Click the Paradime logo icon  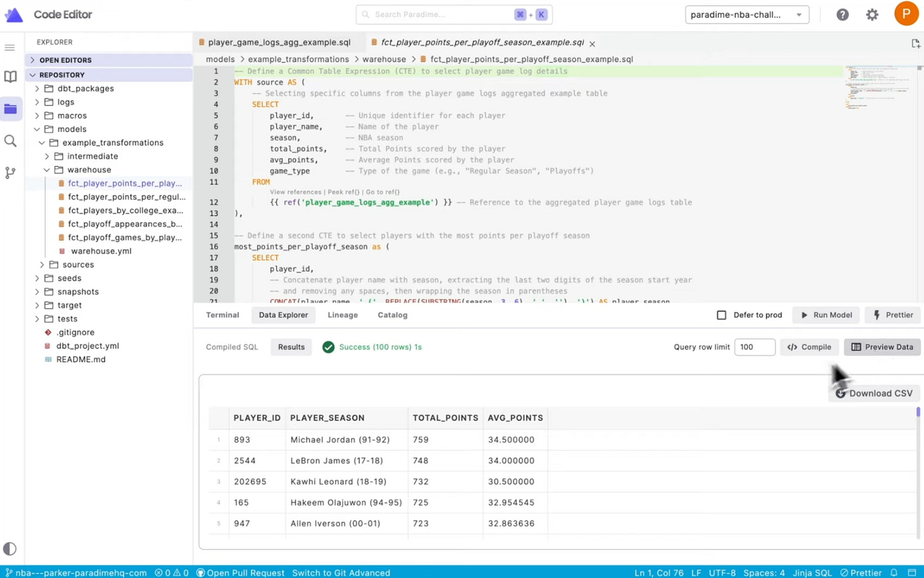[13, 15]
